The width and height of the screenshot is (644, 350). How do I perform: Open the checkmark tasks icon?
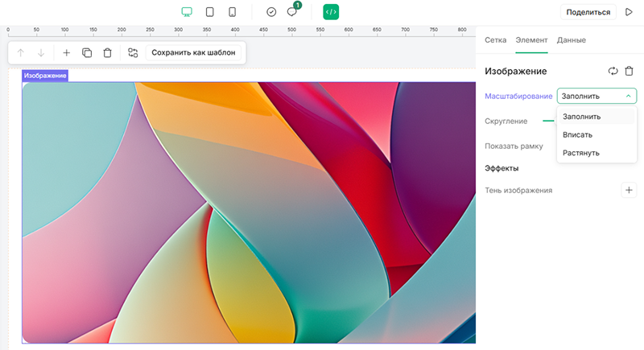pyautogui.click(x=271, y=12)
